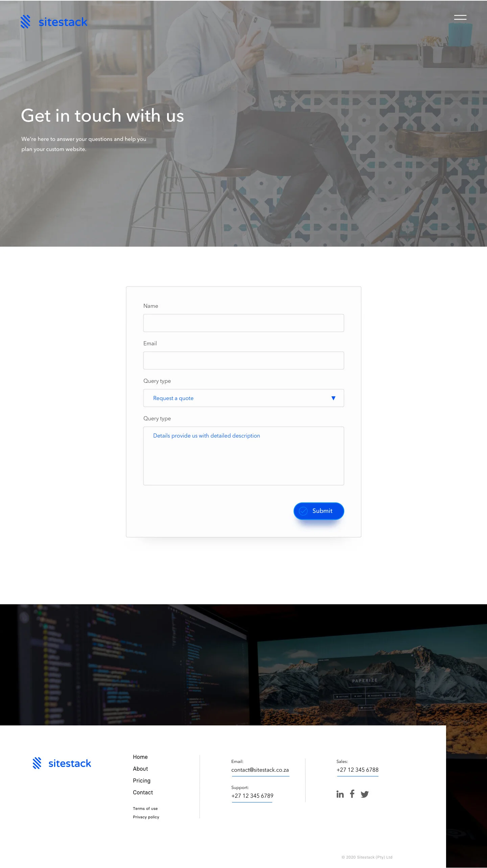Focus the Email input field
The image size is (487, 868).
point(243,361)
